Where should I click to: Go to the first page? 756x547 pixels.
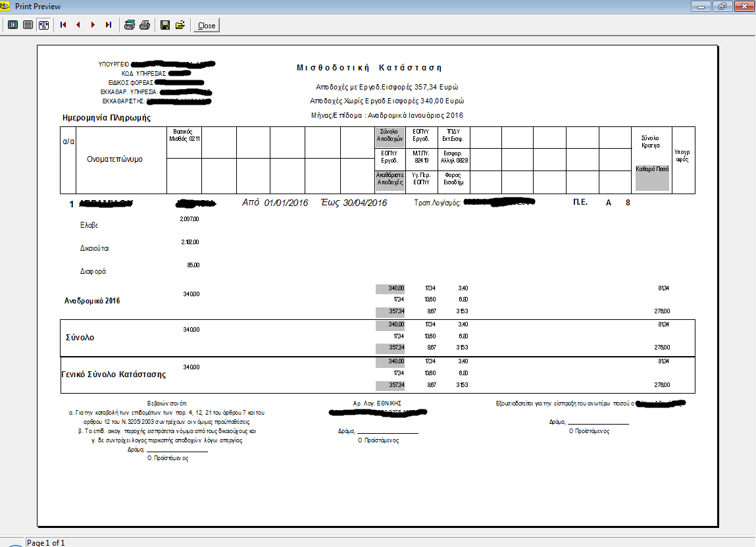click(x=64, y=25)
